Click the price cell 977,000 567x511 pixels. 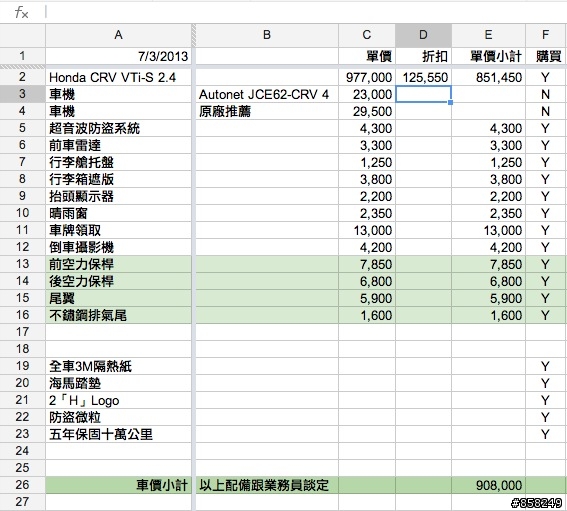[x=367, y=77]
